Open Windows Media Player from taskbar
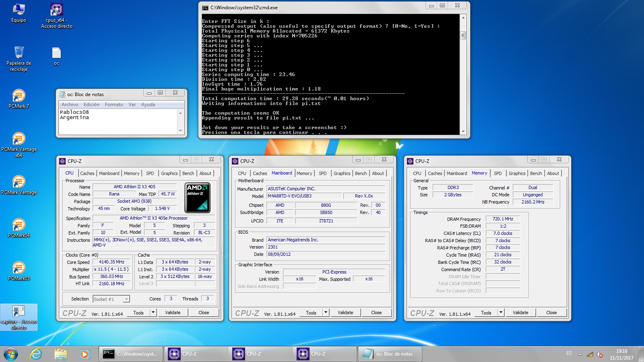This screenshot has width=644, height=362. (84, 354)
